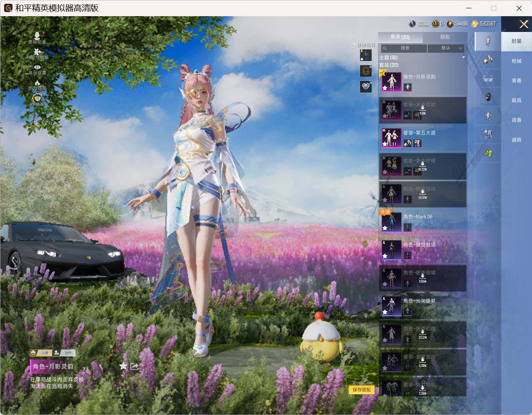
Task: Select the locked orange emblem quick-swap slot
Action: click(366, 71)
